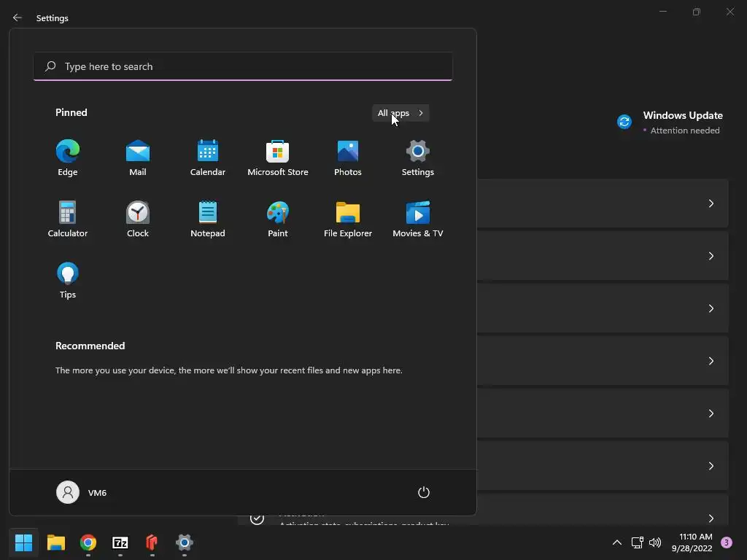Show the All apps list
This screenshot has height=560, width=747.
400,113
